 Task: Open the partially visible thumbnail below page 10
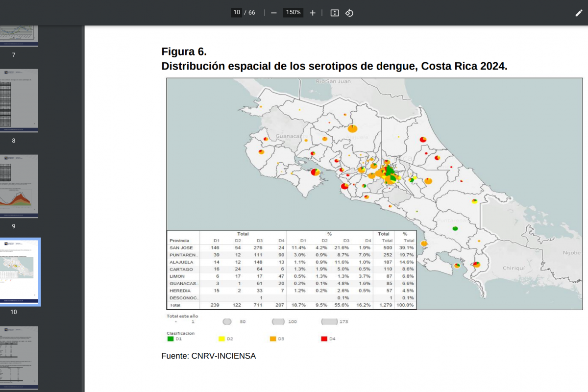click(19, 358)
